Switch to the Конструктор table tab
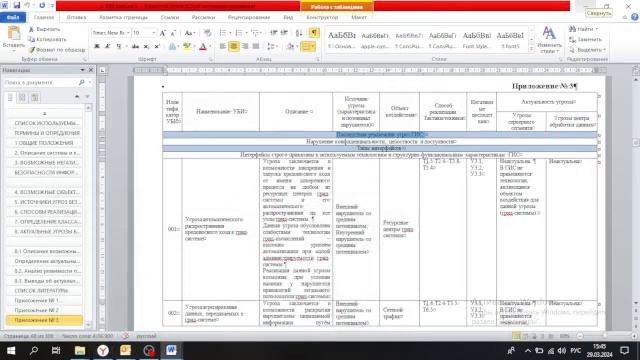The image size is (640, 360). 322,18
